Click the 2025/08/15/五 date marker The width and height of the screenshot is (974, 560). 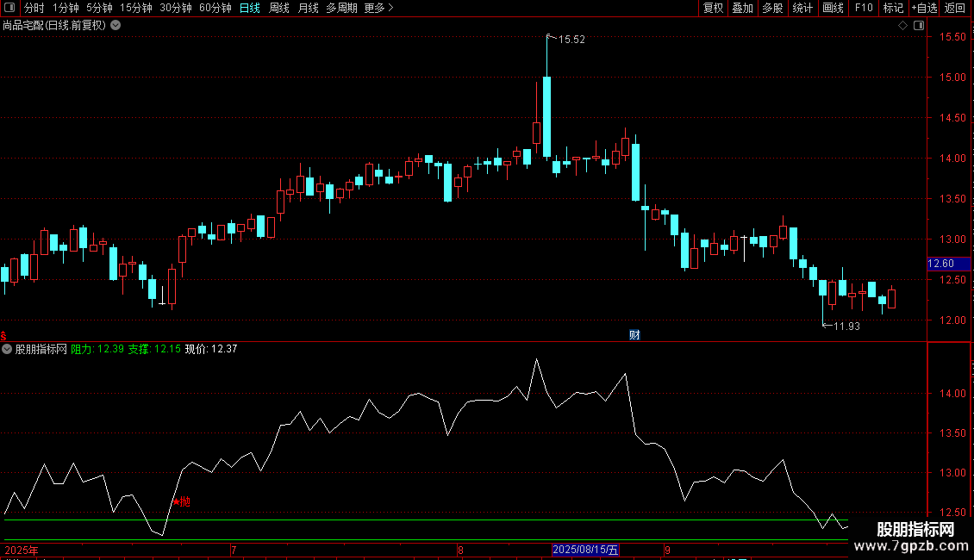pos(585,550)
